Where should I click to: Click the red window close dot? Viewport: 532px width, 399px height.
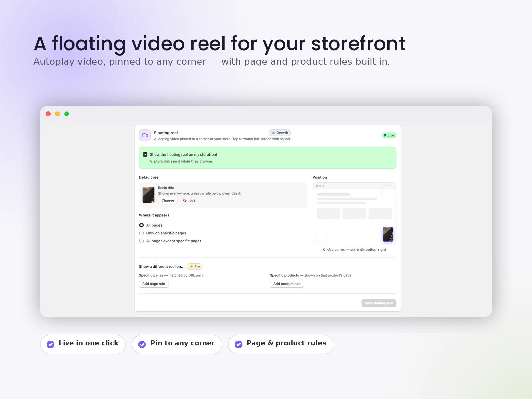pyautogui.click(x=48, y=114)
